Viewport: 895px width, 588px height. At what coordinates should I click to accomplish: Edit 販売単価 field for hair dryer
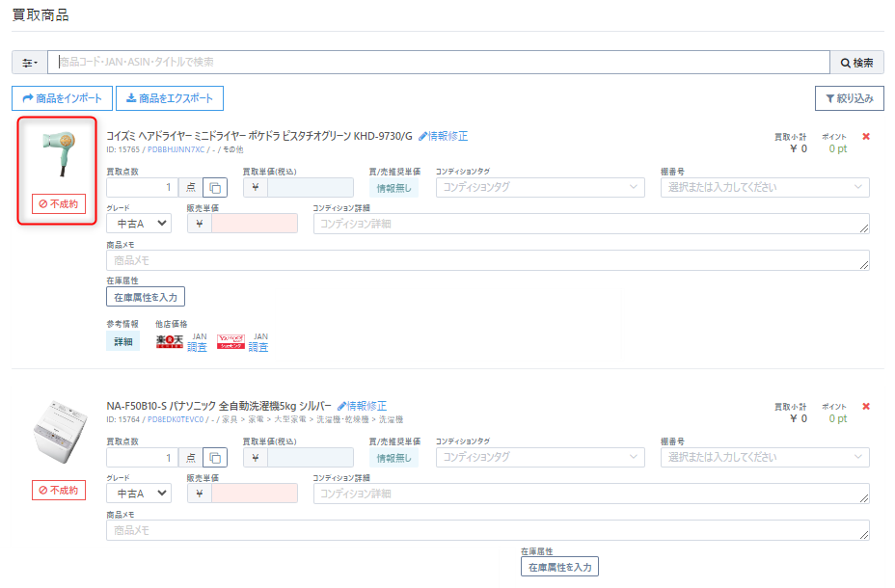click(255, 224)
